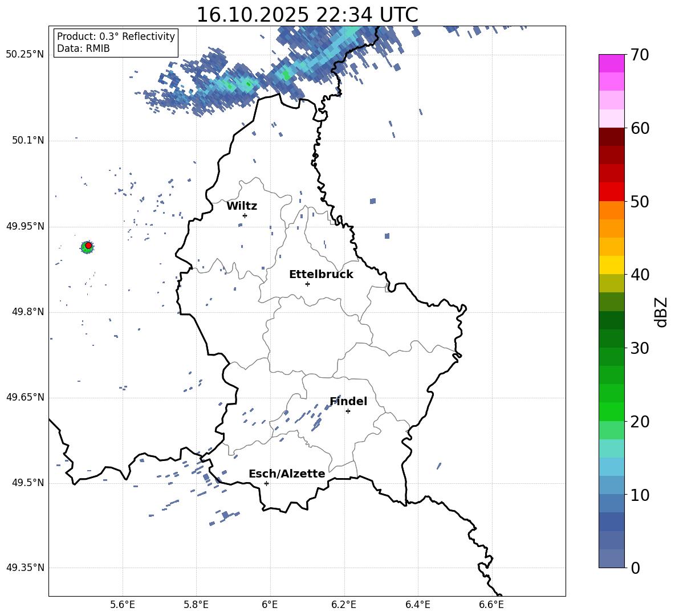Click the 5.6°E longitude label
Screen dimensions: 675x616
123,605
